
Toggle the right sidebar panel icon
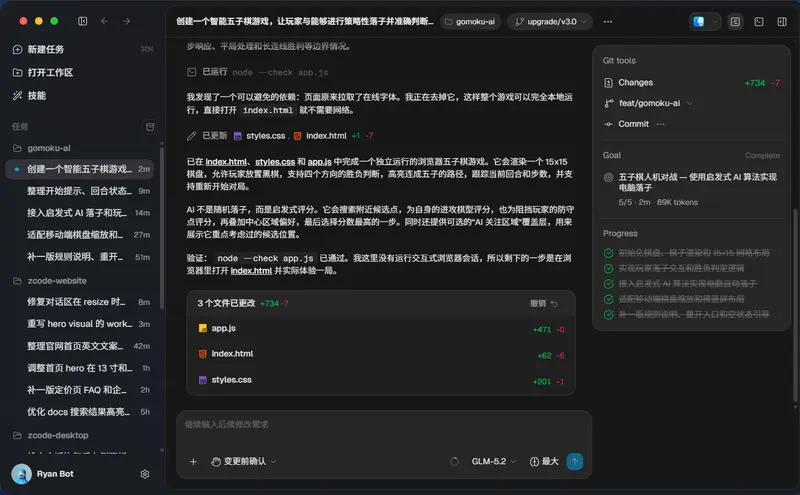[x=782, y=21]
